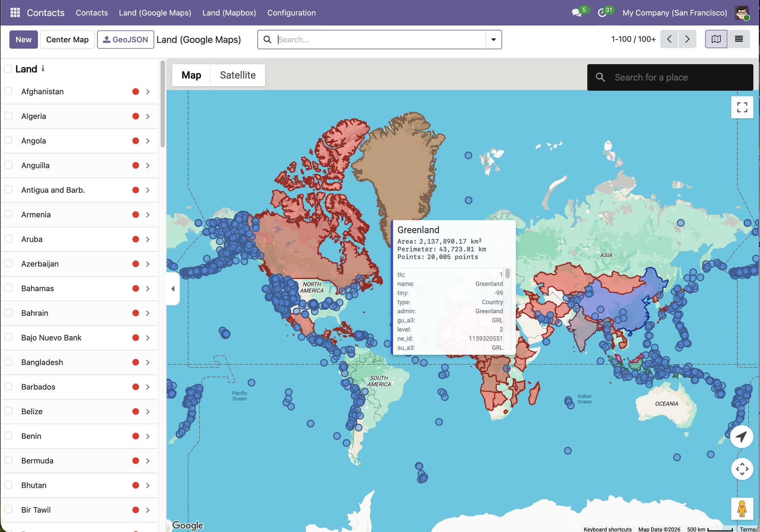The width and height of the screenshot is (760, 532).
Task: Switch to the map view icon
Action: point(716,39)
